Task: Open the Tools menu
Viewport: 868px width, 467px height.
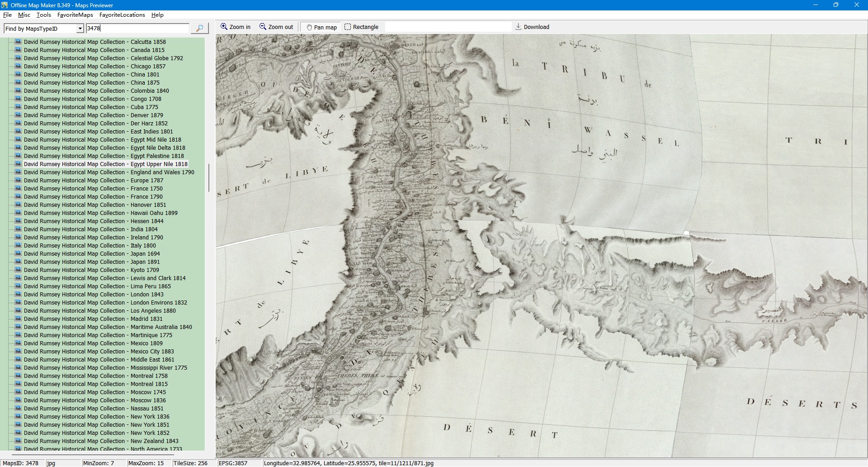Action: pyautogui.click(x=43, y=15)
